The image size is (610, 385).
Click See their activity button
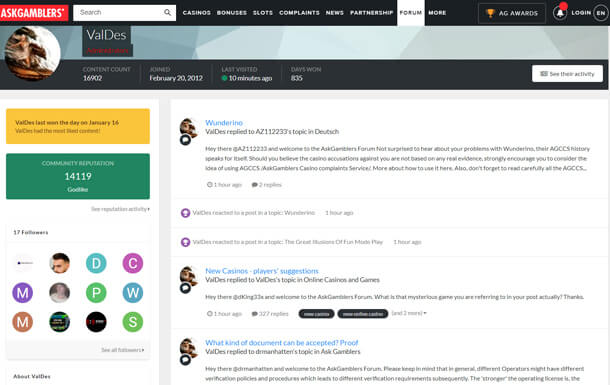pyautogui.click(x=567, y=74)
